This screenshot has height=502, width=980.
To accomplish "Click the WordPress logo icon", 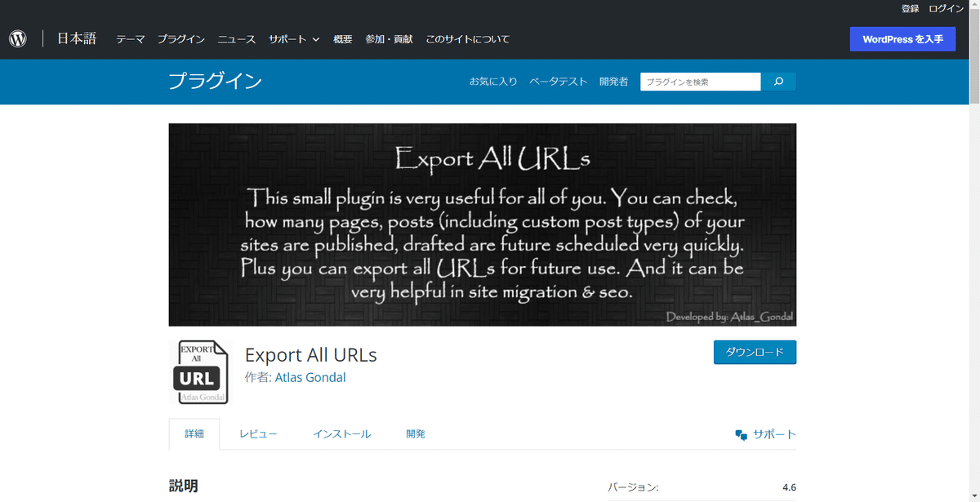I will coord(17,38).
